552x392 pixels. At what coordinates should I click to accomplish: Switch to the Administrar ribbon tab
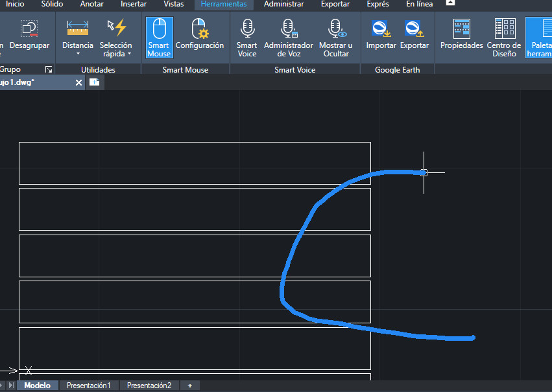283,5
